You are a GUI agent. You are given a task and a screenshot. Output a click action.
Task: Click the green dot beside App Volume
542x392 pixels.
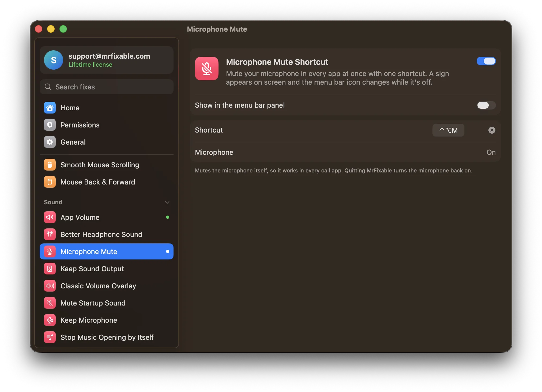click(168, 217)
